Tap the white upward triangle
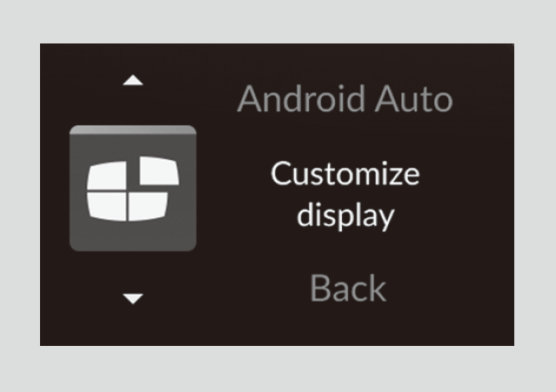Screen dimensions: 556x392 point(133,80)
